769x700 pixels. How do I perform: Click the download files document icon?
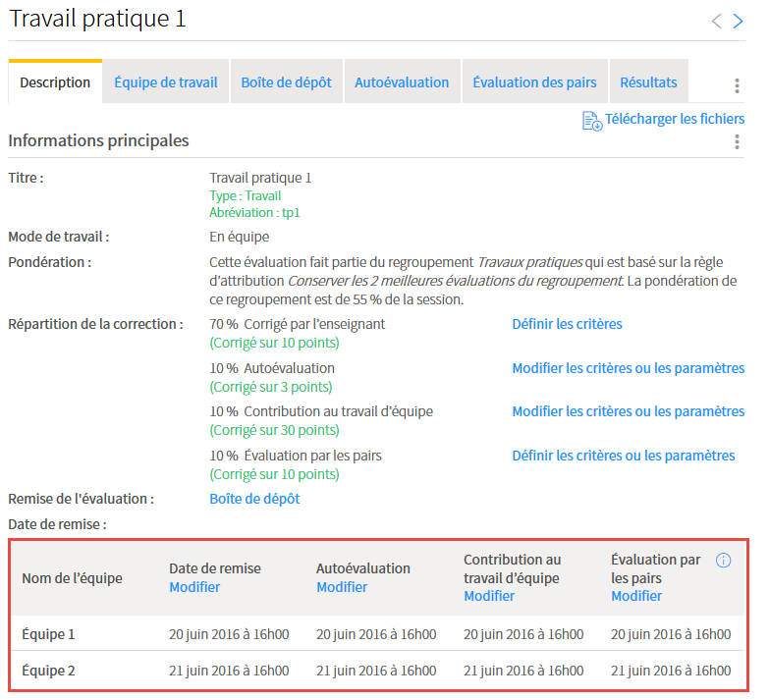pyautogui.click(x=591, y=120)
